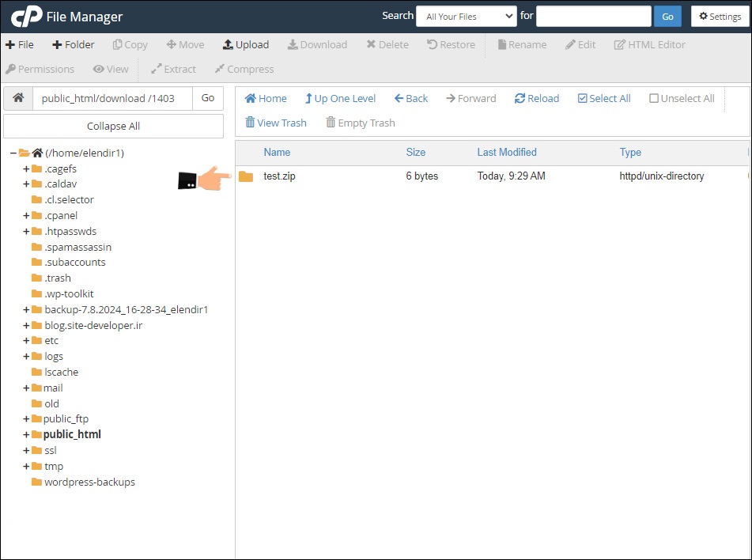Screen dimensions: 752x560
Task: Check Select All files
Action: (x=583, y=99)
